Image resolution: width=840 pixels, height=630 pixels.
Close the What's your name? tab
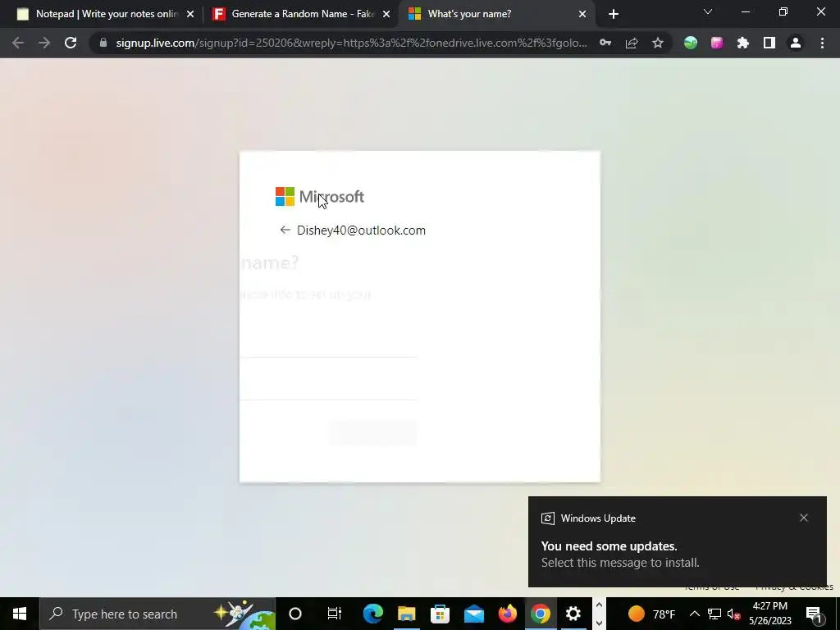coord(582,14)
